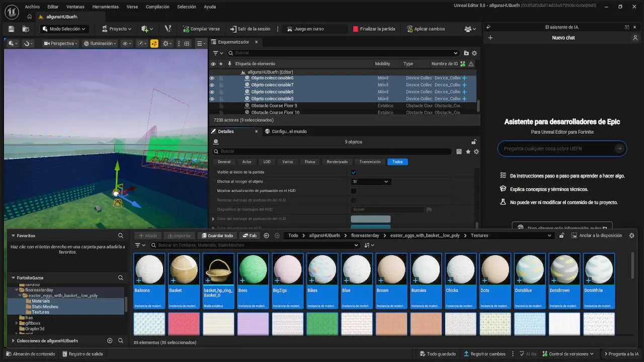Expand Color del mensaje de puntuación del HUD
Screen dimensions: 644x362
(x=213, y=219)
